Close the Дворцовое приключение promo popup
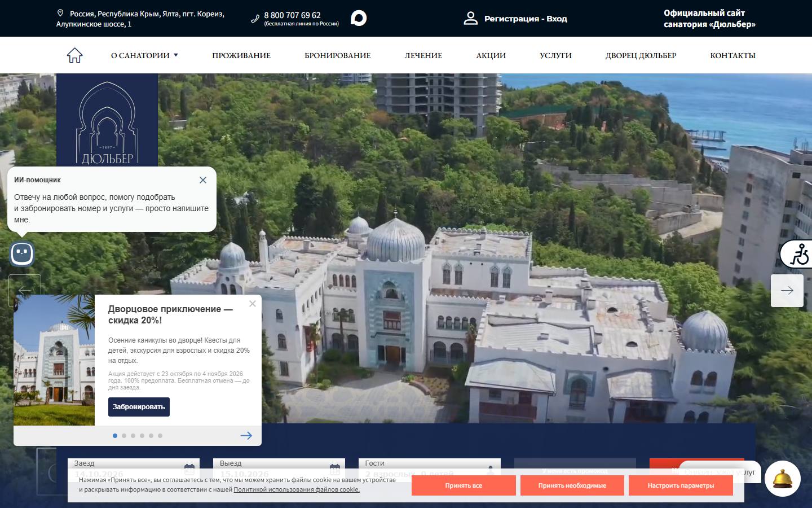 tap(253, 304)
